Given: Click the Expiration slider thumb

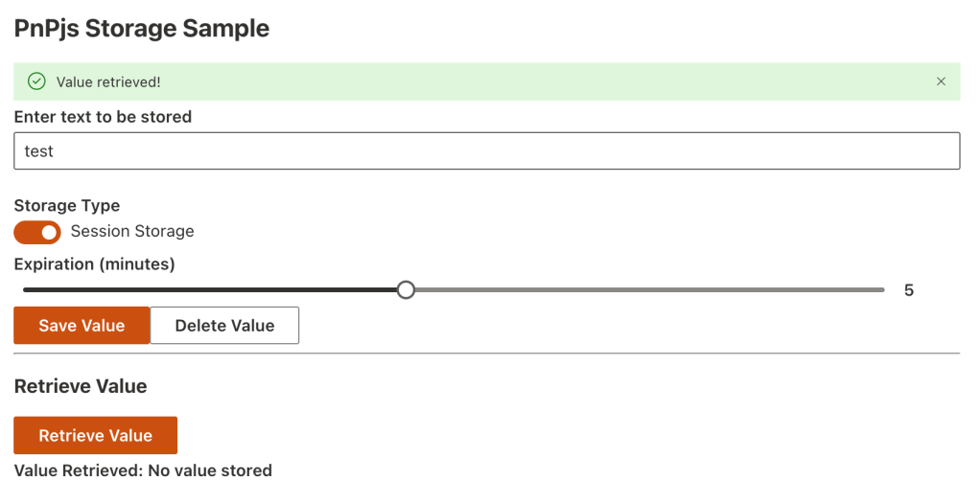Looking at the screenshot, I should pyautogui.click(x=406, y=289).
